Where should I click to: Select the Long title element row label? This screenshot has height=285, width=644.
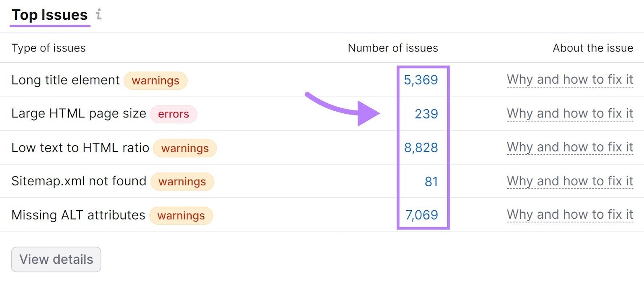click(66, 80)
